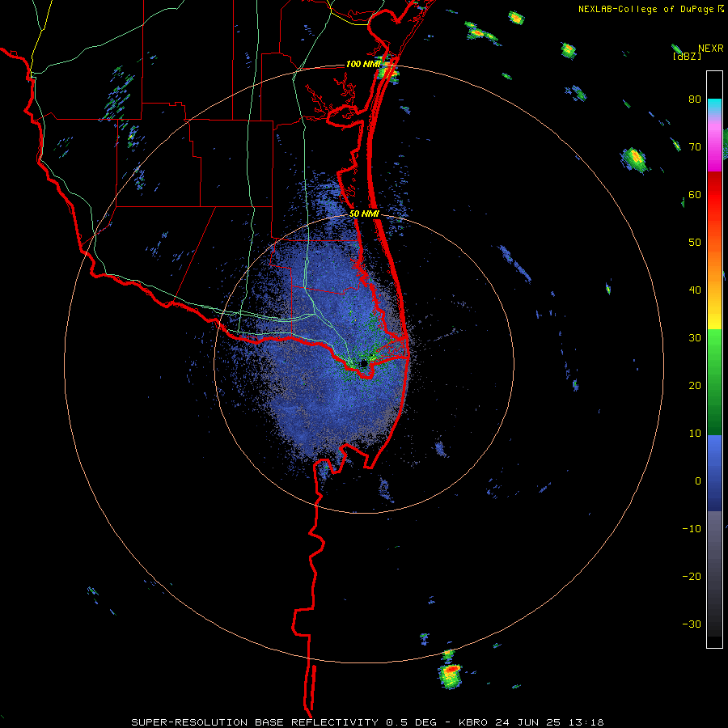
Task: Click the 50 NMI range ring label
Action: (x=365, y=214)
